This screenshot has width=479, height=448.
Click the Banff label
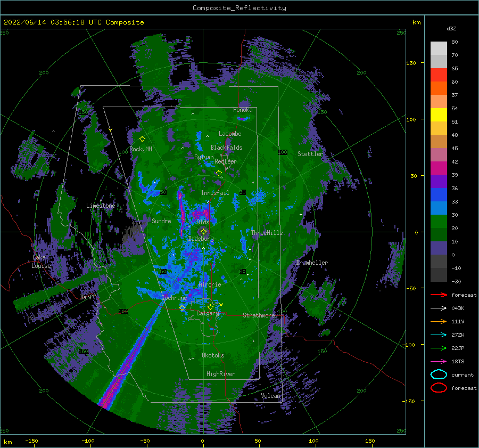[x=88, y=297]
